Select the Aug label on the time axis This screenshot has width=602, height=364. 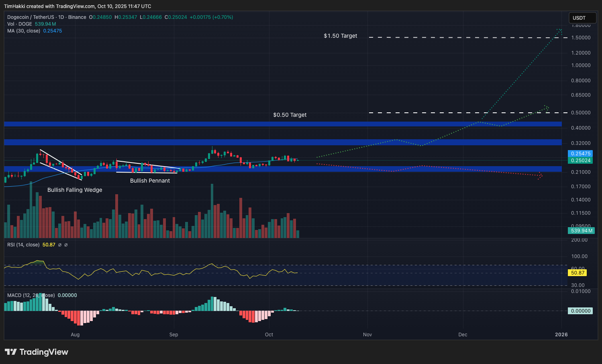click(x=75, y=334)
